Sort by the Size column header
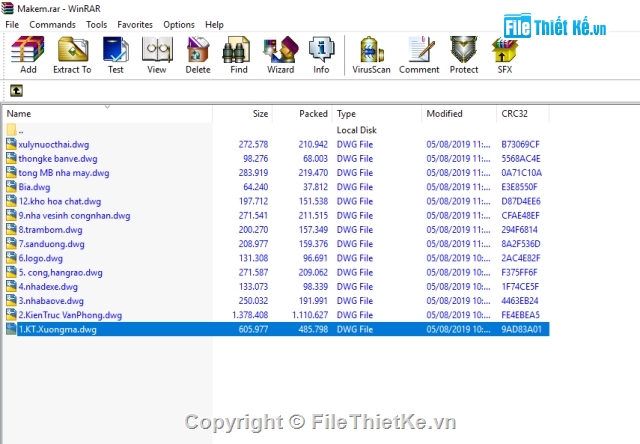The image size is (640, 444). 242,113
